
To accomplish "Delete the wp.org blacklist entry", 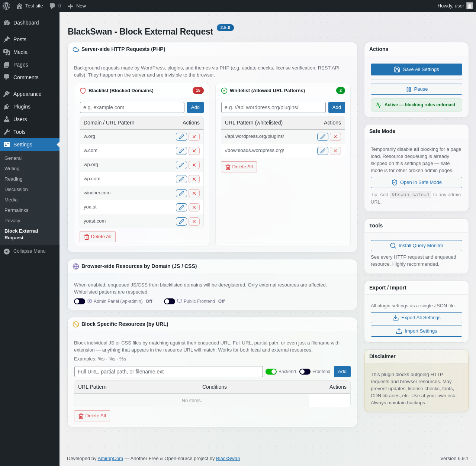I will coord(194,165).
